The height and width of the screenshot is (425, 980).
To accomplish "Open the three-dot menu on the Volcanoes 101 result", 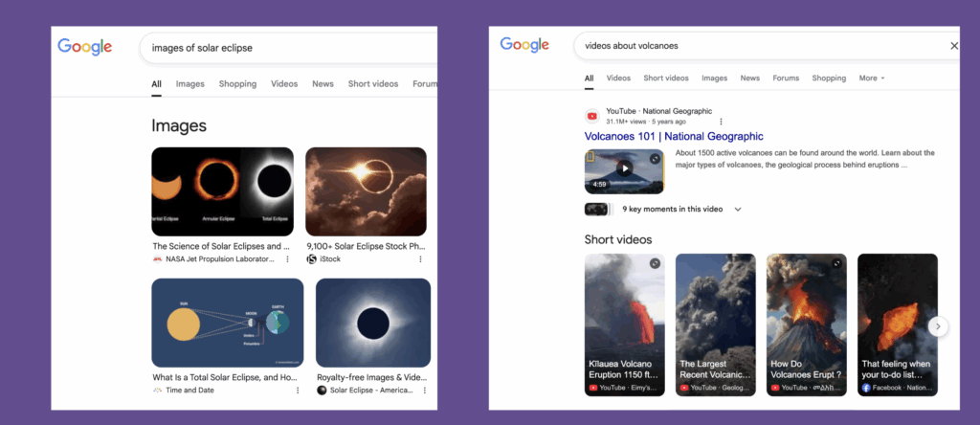I will 721,122.
